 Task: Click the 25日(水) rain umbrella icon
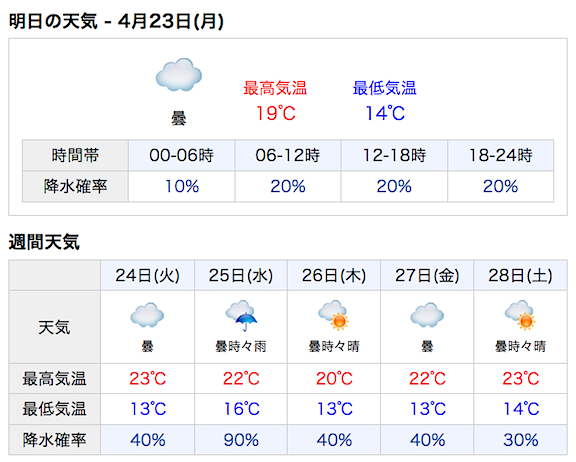tap(241, 316)
